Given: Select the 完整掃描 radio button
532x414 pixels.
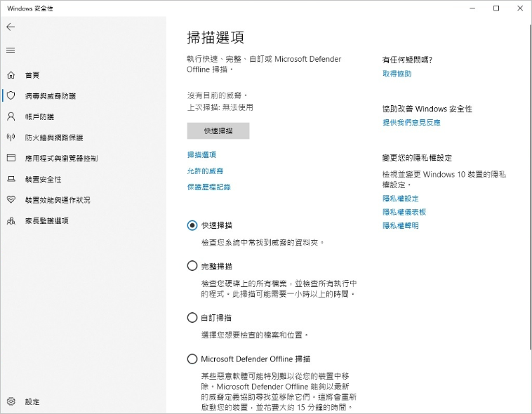Looking at the screenshot, I should pos(192,266).
